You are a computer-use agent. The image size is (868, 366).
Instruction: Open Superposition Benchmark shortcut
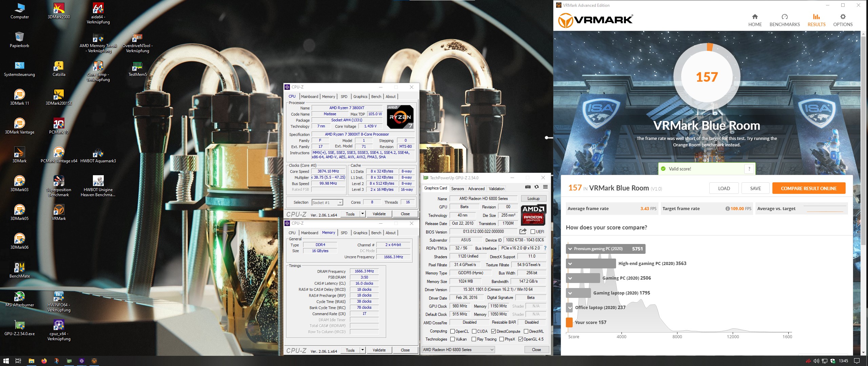pos(59,186)
